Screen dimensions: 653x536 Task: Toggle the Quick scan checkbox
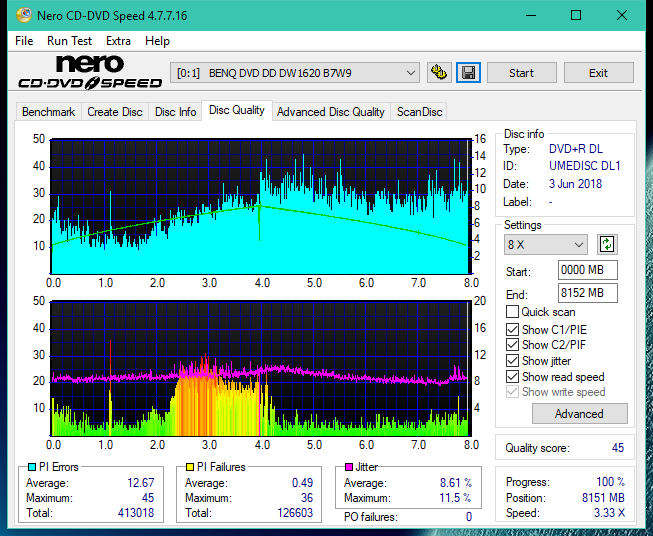pyautogui.click(x=512, y=312)
